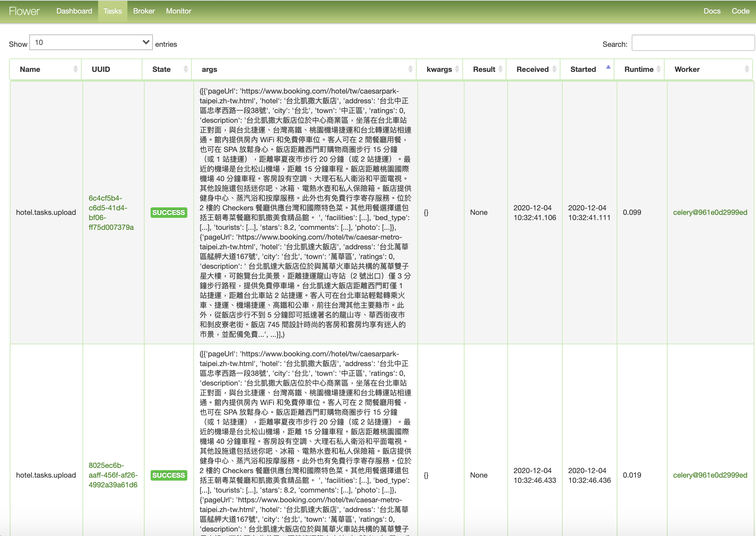
Task: Sort table by Received column
Action: coord(533,69)
